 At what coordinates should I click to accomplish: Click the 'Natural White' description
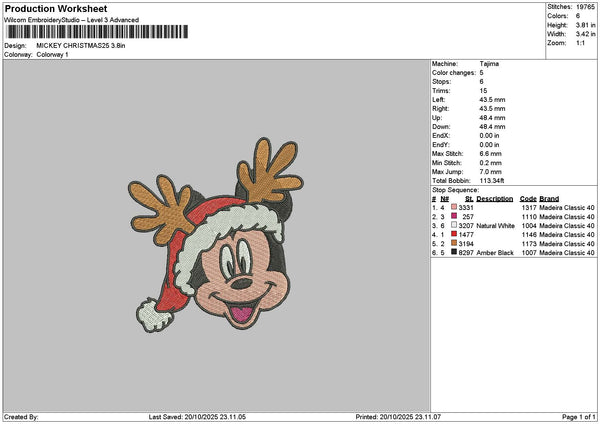click(496, 226)
